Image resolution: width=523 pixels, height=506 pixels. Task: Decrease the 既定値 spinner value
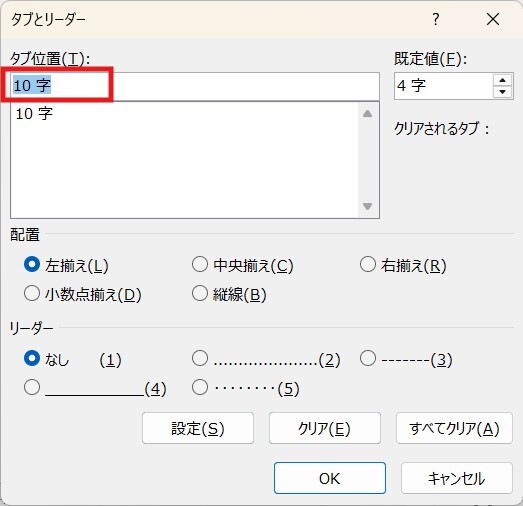502,92
